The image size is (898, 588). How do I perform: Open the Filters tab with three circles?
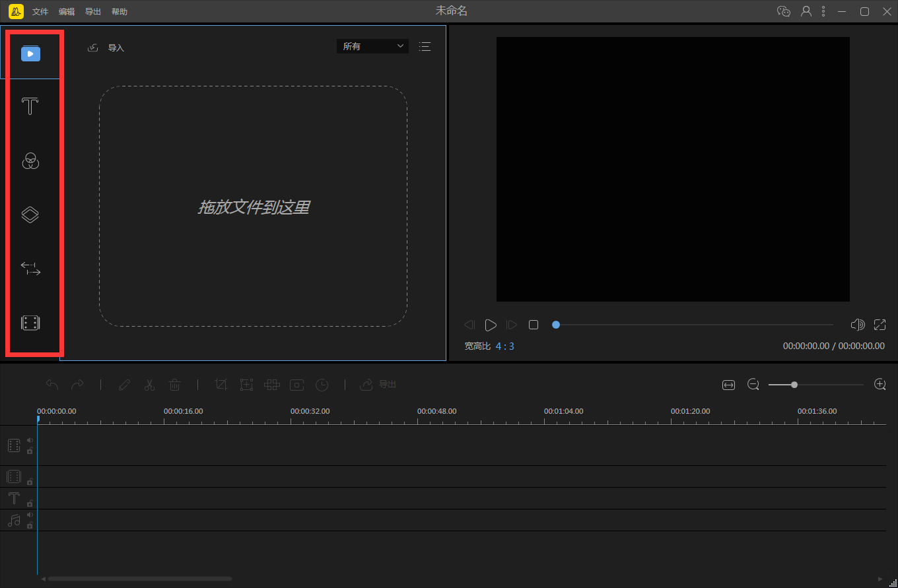tap(30, 160)
